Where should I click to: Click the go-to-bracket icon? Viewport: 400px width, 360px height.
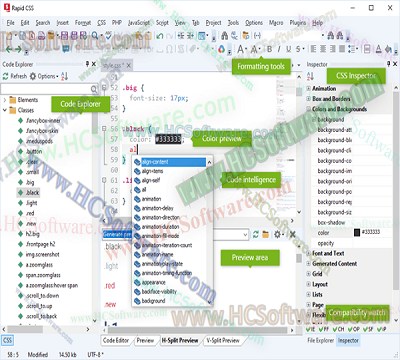[x=257, y=36]
